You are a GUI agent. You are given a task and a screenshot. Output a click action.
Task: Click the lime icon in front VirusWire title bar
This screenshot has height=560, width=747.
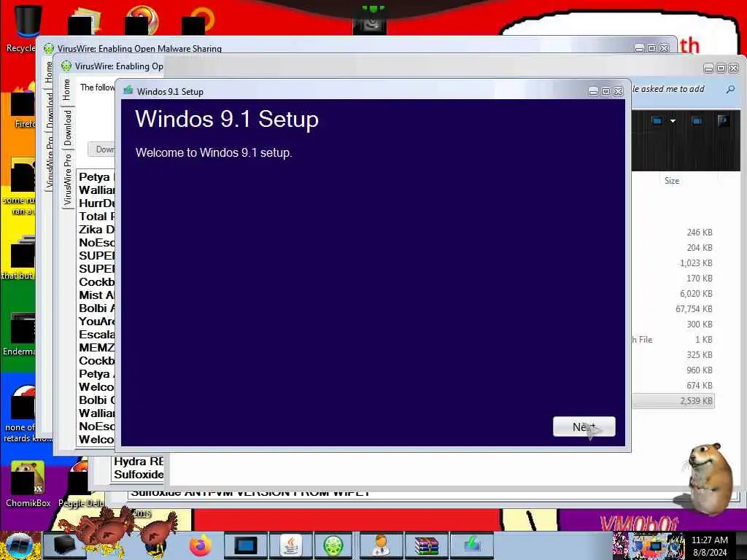coord(66,66)
